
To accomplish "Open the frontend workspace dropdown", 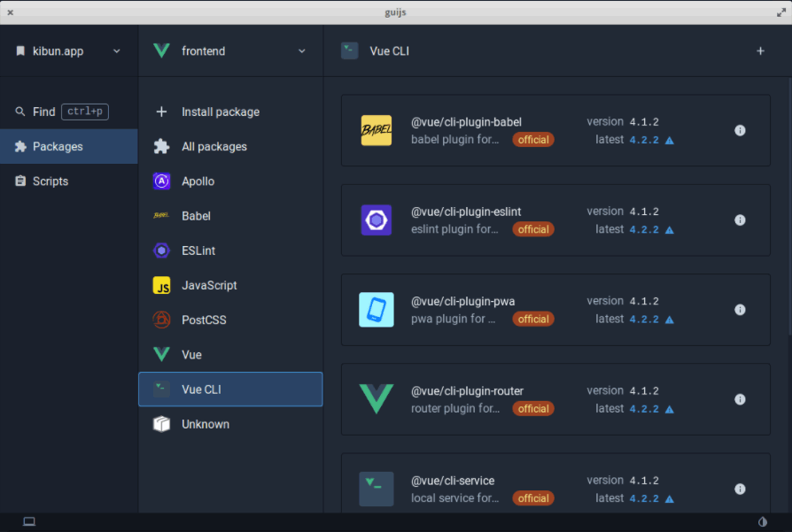I will point(301,51).
